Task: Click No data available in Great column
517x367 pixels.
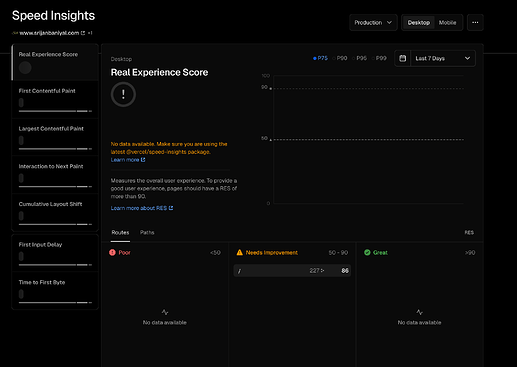Action: click(419, 323)
